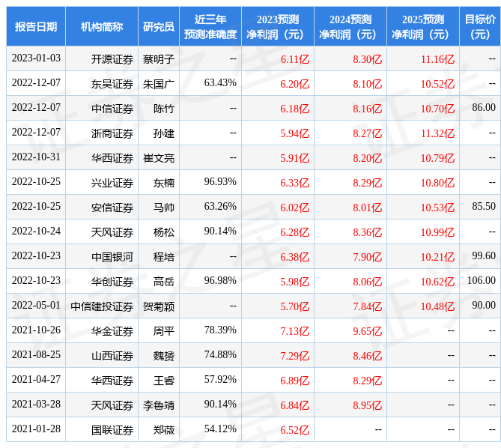
Task: Select accuracy value 96.93%
Action: (x=220, y=181)
